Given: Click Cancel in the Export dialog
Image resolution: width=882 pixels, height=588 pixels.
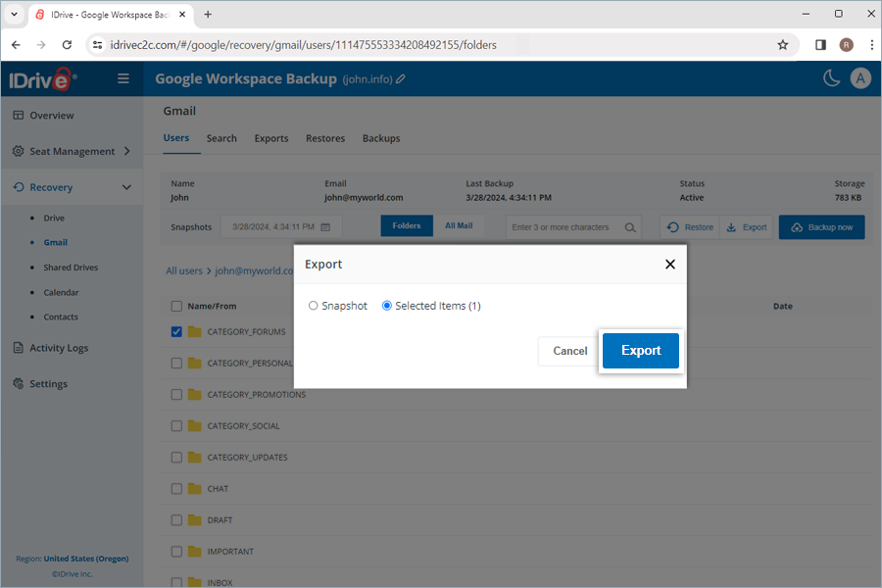Looking at the screenshot, I should tap(569, 351).
